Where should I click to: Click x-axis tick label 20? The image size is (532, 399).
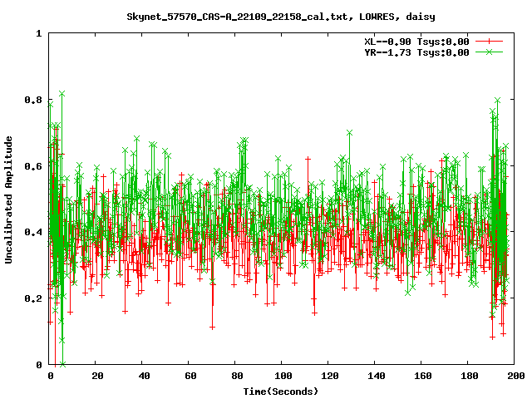coord(97,376)
